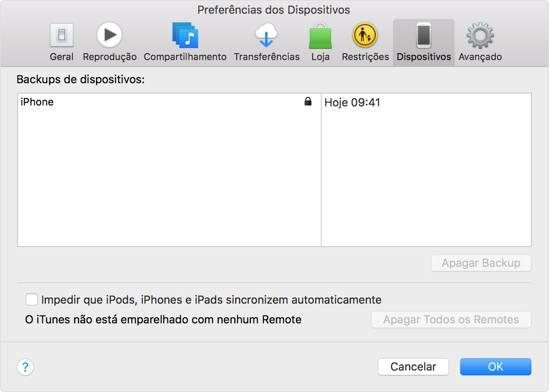Click the Cancelar button
This screenshot has height=392, width=549.
[x=413, y=367]
